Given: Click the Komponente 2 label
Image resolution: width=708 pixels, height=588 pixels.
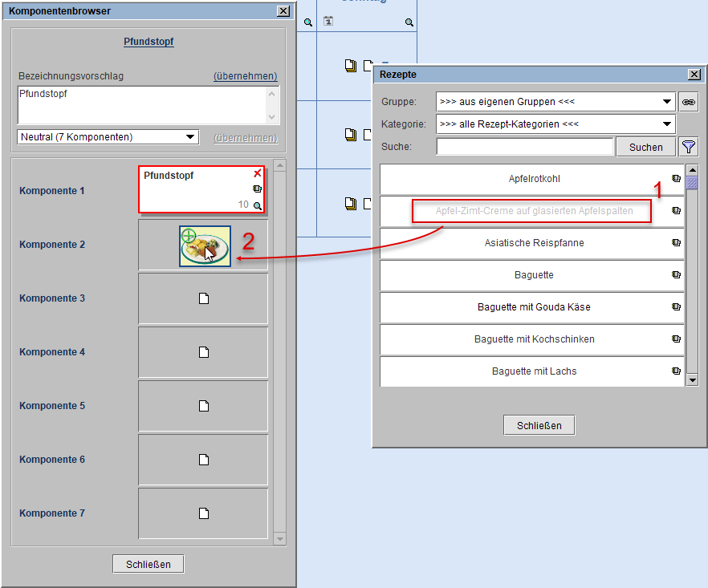Looking at the screenshot, I should tap(52, 244).
